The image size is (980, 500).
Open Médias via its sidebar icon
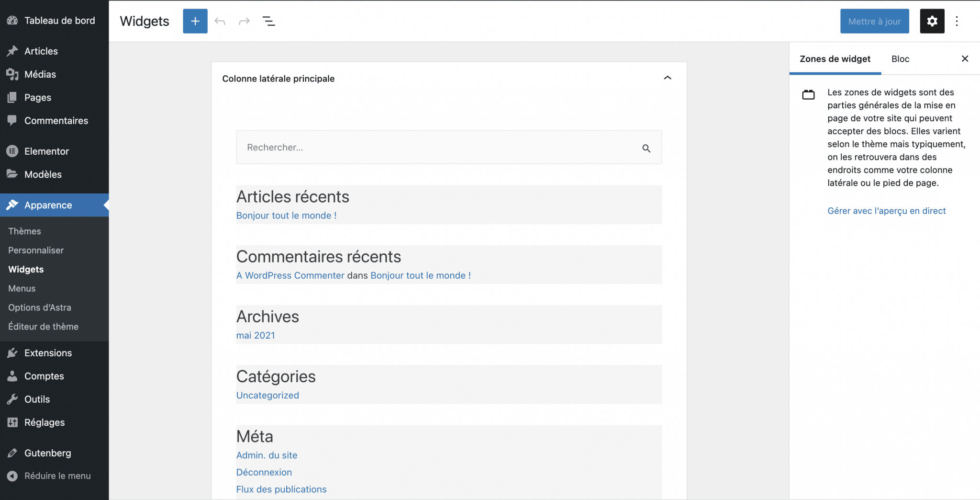pyautogui.click(x=12, y=74)
